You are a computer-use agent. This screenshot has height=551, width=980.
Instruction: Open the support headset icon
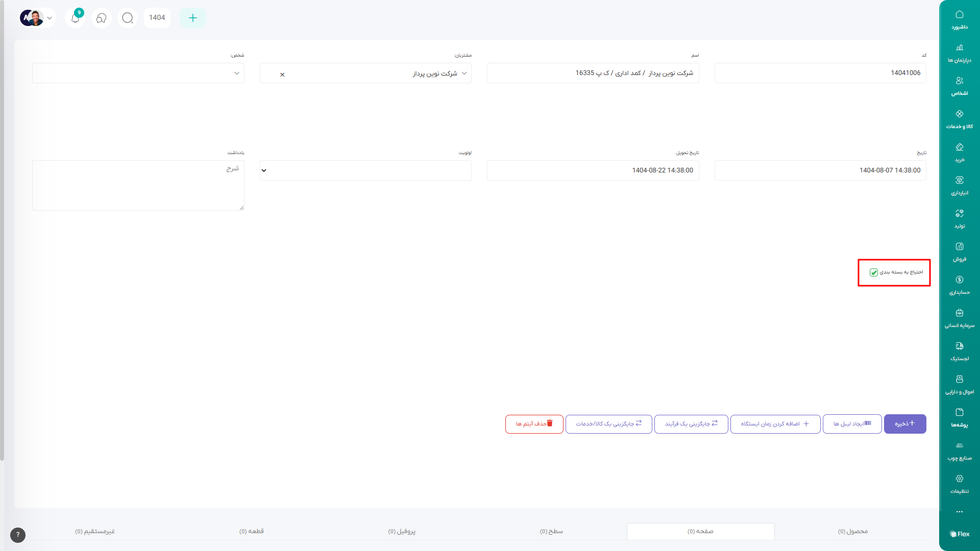click(102, 18)
